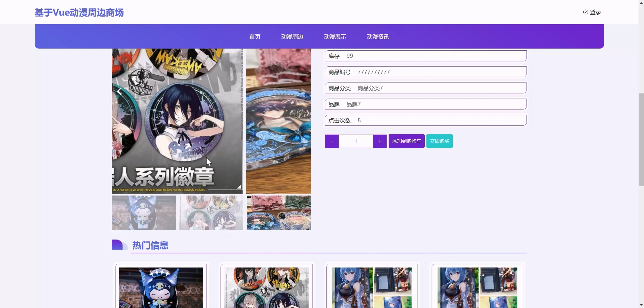The width and height of the screenshot is (644, 308).
Task: Navigate to 动漫资讯 section
Action: 377,36
